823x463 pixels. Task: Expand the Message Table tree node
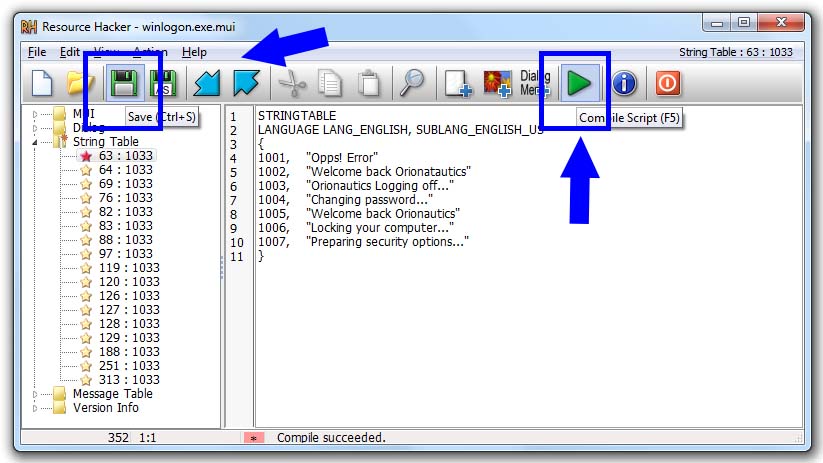click(35, 394)
